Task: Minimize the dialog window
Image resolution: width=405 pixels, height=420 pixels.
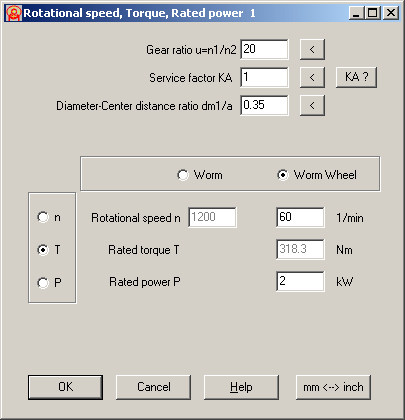Action: 356,13
